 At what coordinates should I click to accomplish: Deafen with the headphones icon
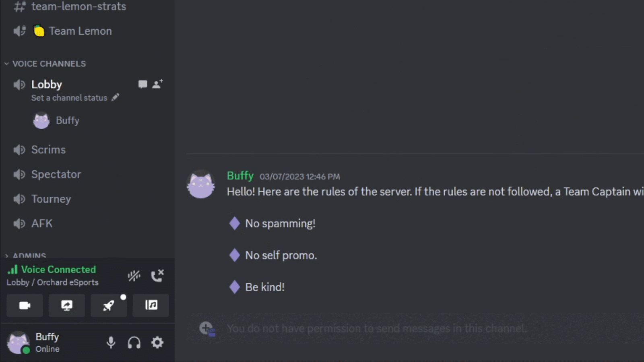[x=134, y=343]
